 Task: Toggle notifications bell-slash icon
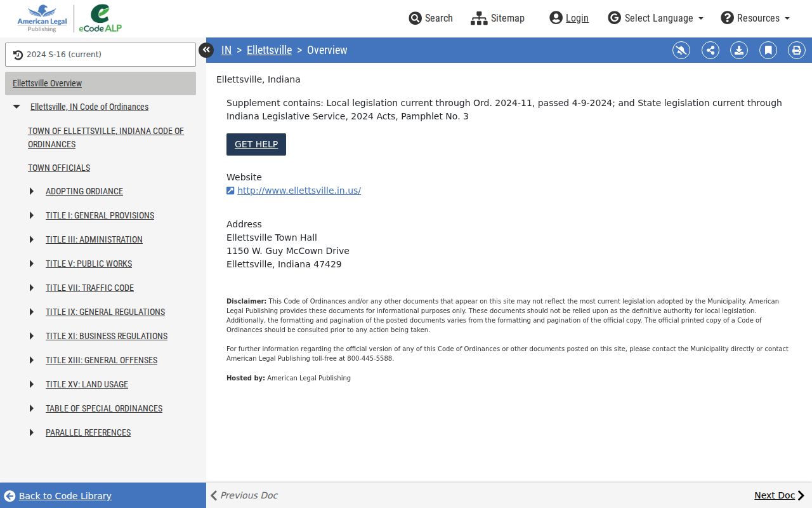click(681, 50)
